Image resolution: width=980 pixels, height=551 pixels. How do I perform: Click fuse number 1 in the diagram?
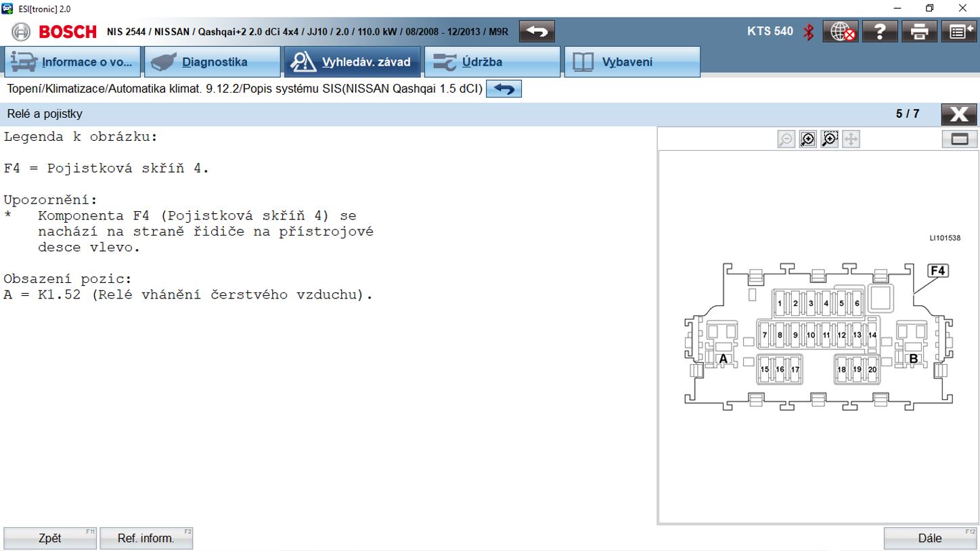780,304
